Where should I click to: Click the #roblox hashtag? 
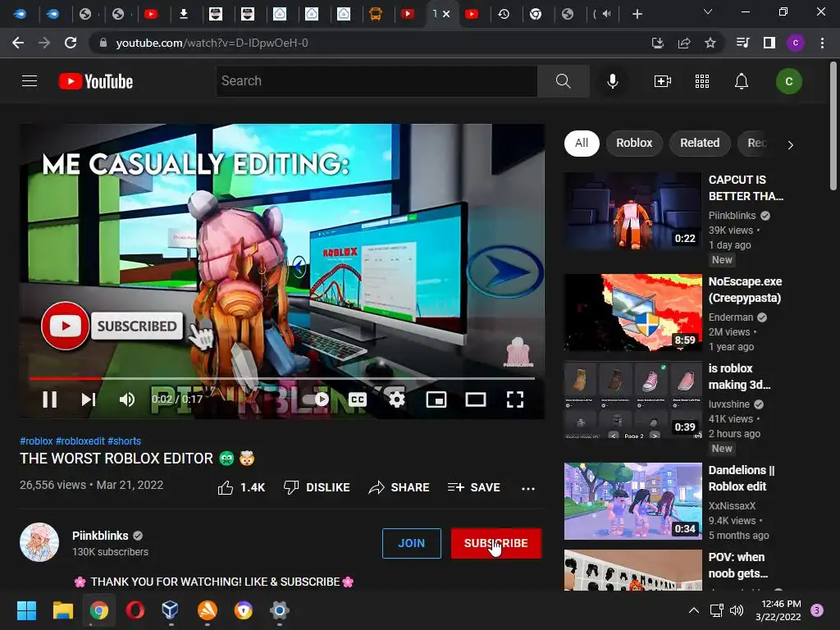click(x=36, y=441)
